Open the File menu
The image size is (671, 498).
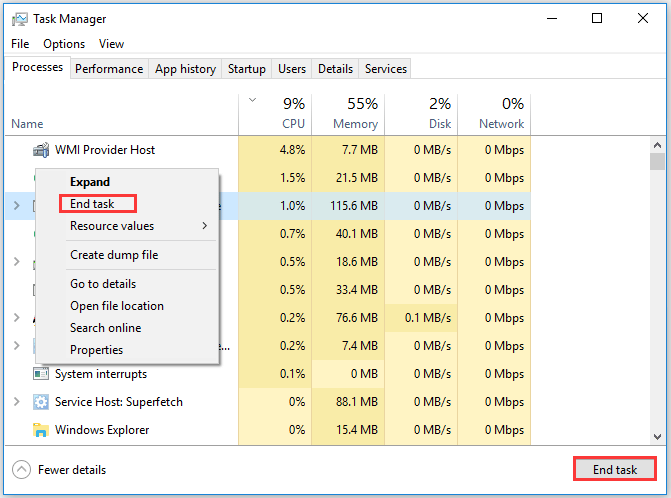[20, 44]
